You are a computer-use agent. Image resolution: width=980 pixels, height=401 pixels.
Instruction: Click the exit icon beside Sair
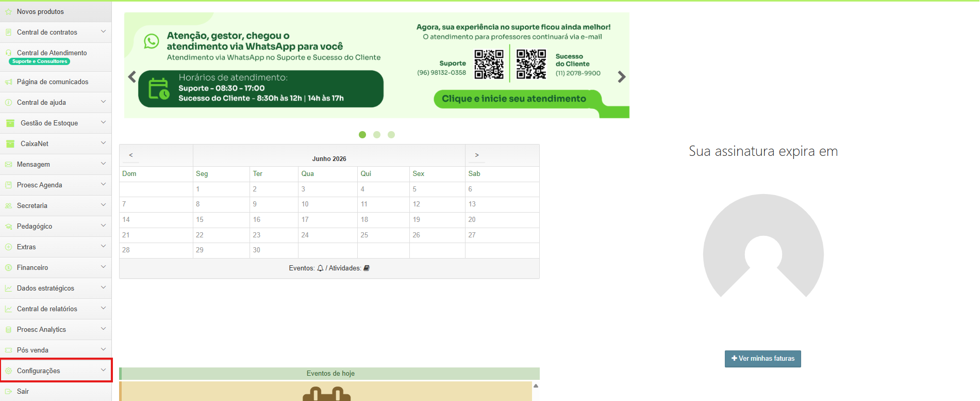click(x=8, y=391)
